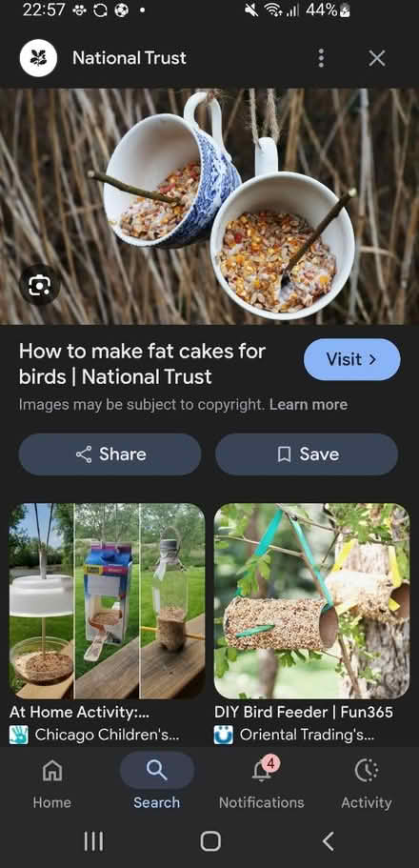This screenshot has height=868, width=419.
Task: Open DIY Bird Feeder Fun365 thumbnail
Action: [x=311, y=601]
